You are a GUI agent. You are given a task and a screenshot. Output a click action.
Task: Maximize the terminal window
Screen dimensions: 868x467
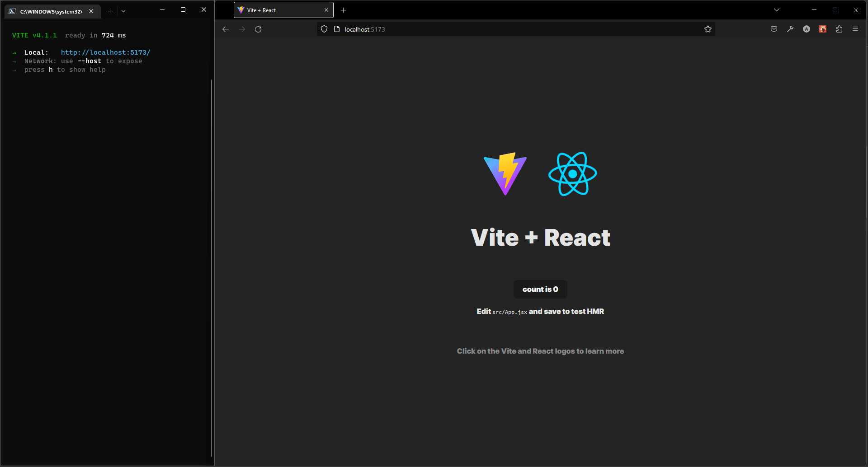183,9
